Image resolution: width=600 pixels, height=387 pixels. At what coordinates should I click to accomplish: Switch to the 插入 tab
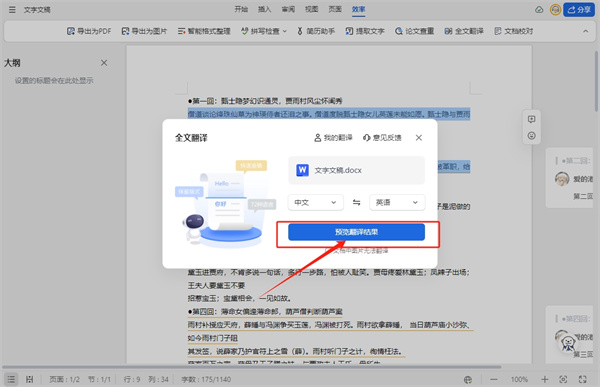[264, 9]
